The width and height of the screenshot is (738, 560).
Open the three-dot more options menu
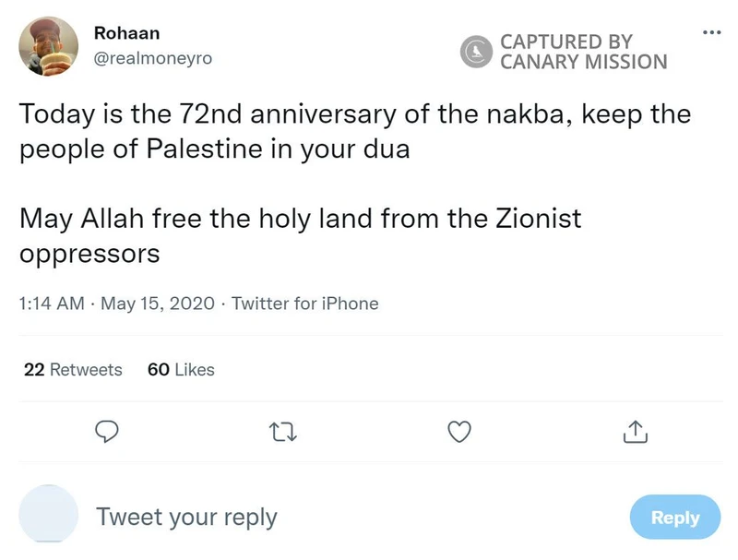(711, 32)
